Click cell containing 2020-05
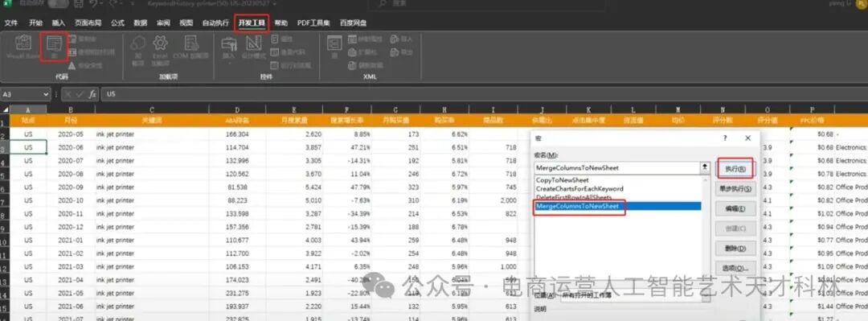The height and width of the screenshot is (321, 868). [71, 134]
